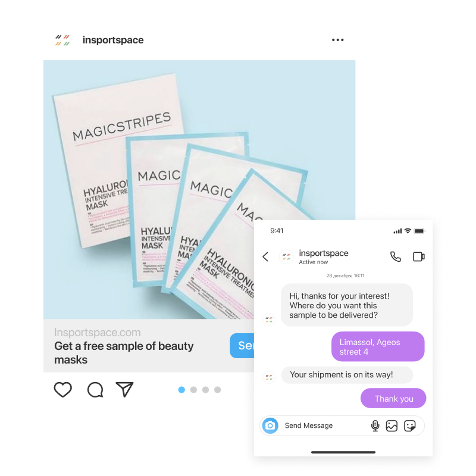Open the three-dots post options menu
The image size is (476, 476).
coord(337,40)
